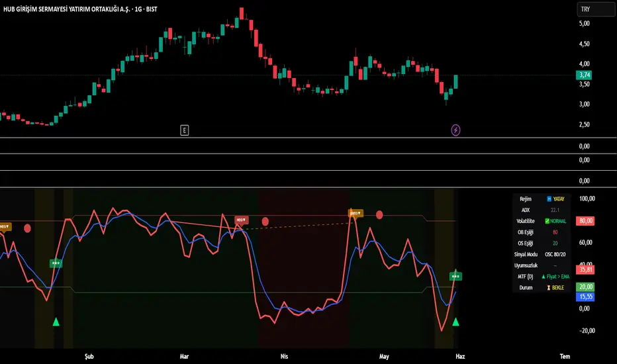
Task: Click the earnings 'E' marker icon
Action: tap(184, 130)
